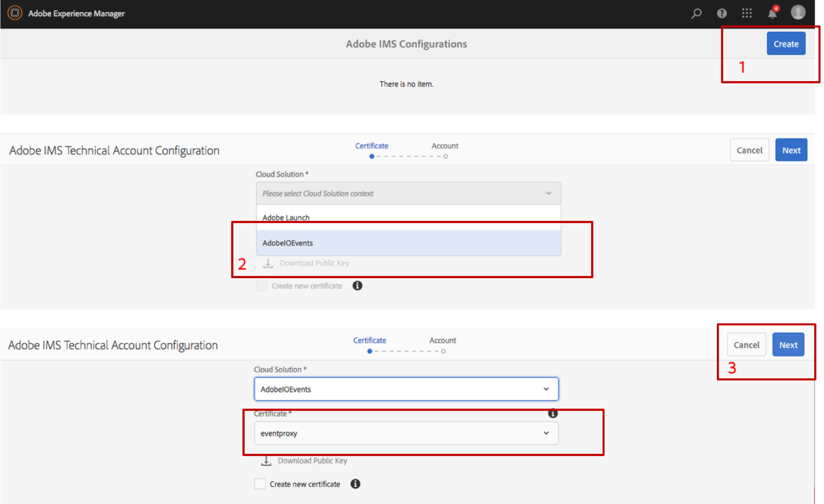This screenshot has height=504, width=824.
Task: Choose Adobe Launch from the dropdown list
Action: coord(408,218)
